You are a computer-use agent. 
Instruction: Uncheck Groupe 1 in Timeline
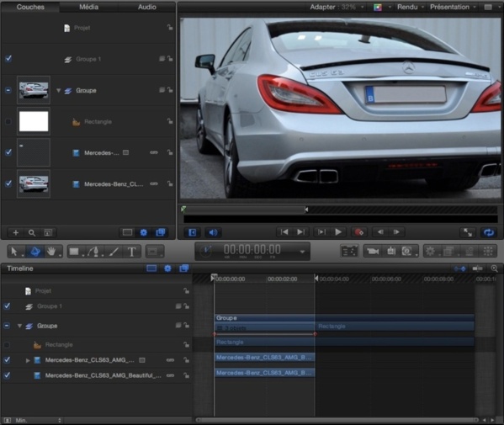7,306
